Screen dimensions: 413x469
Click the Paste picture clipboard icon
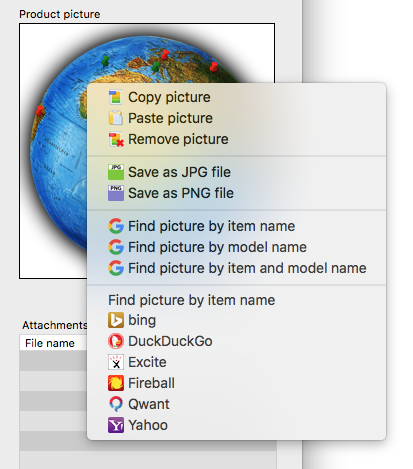116,118
